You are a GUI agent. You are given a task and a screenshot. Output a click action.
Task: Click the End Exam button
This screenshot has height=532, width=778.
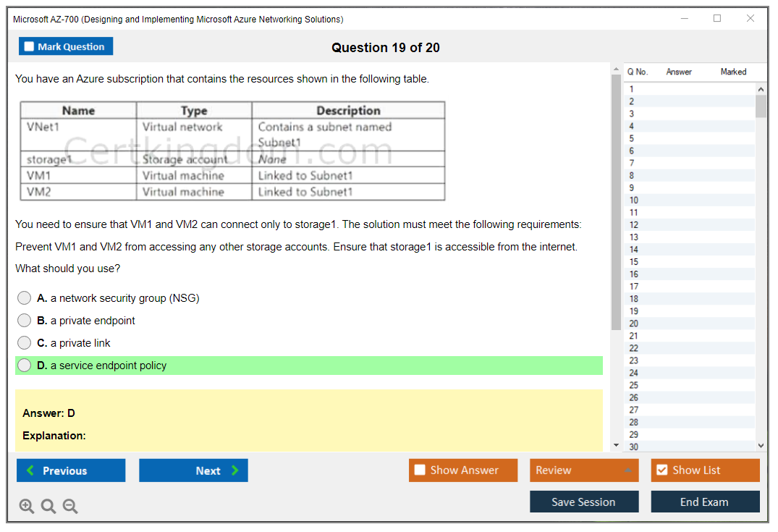(705, 502)
